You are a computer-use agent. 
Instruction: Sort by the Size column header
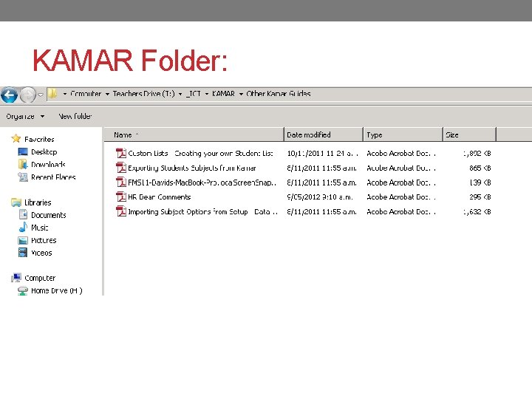(470, 134)
